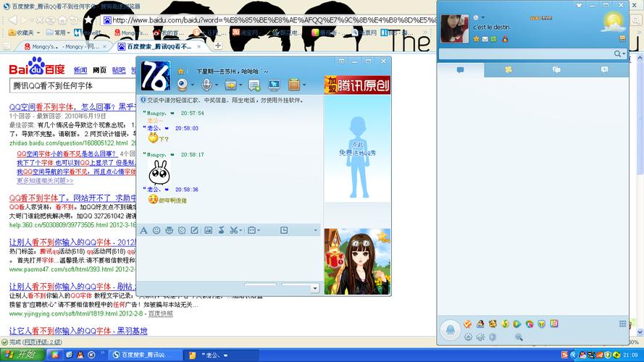Expand the QQ search box dropdown arrow
The width and height of the screenshot is (644, 362).
(624, 54)
